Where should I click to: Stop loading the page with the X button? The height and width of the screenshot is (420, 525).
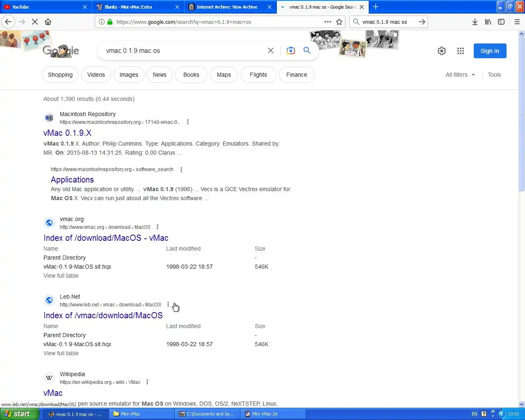click(x=35, y=22)
